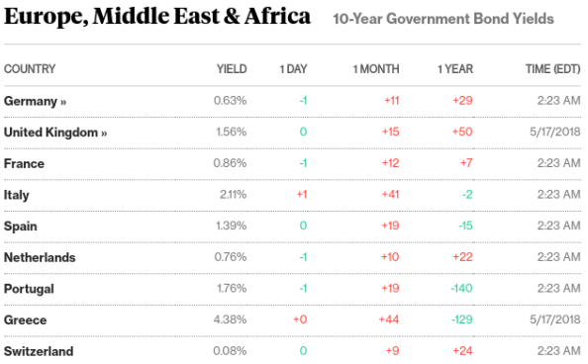
Task: Click the TIME (EDT) column header
Action: [x=552, y=69]
